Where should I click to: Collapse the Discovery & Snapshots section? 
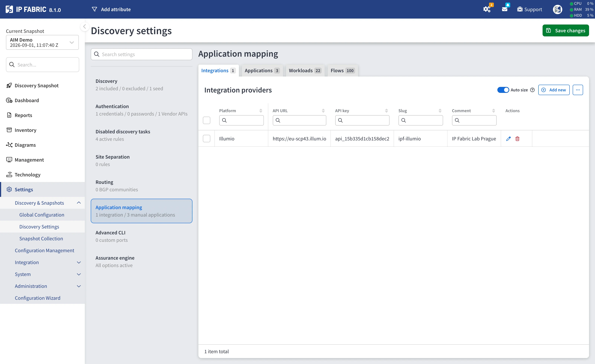pos(79,203)
